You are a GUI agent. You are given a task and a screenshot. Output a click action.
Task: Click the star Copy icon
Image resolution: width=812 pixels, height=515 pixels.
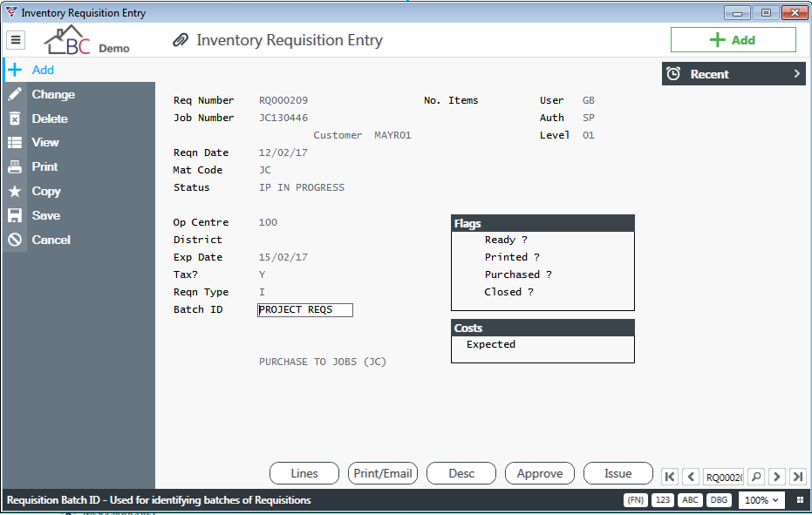tap(15, 191)
